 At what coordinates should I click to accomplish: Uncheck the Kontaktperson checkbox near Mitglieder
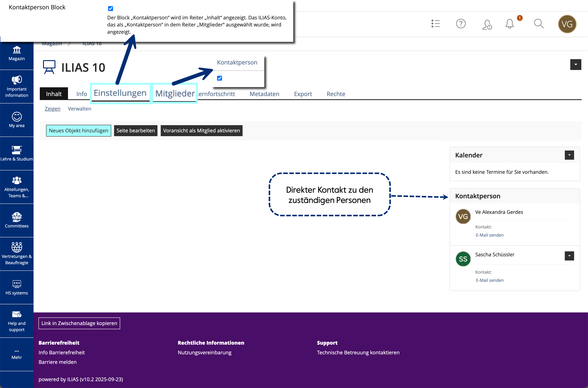pyautogui.click(x=219, y=78)
